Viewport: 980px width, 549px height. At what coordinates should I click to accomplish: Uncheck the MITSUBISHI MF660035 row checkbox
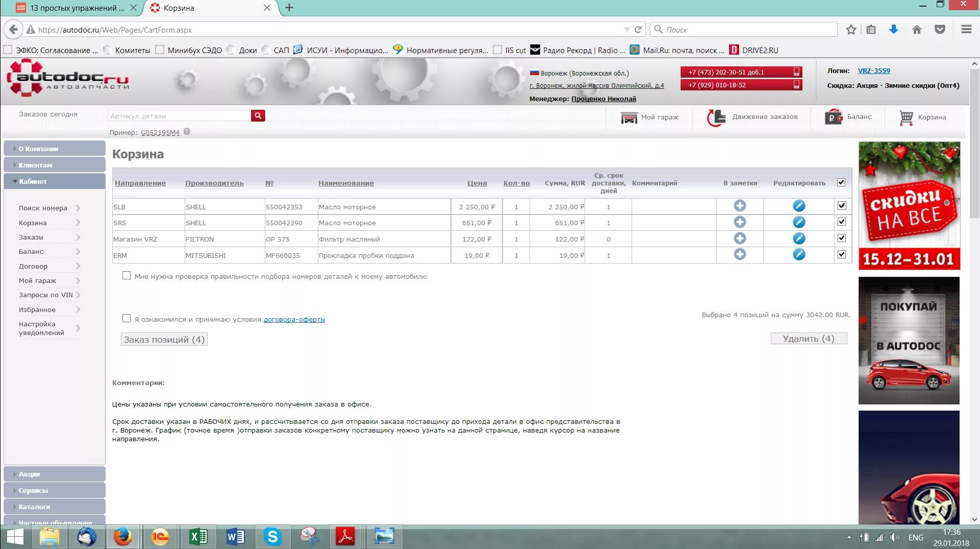(842, 254)
